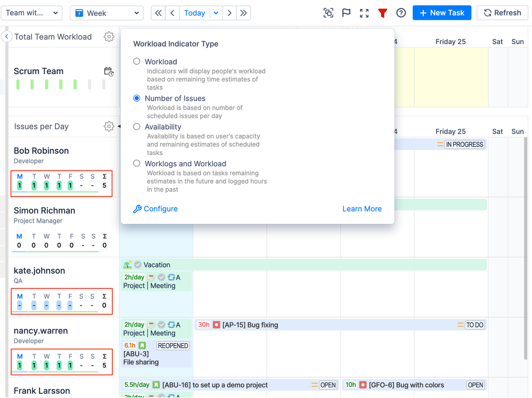Click the REOPENED status badge
The width and height of the screenshot is (532, 398).
click(x=173, y=345)
